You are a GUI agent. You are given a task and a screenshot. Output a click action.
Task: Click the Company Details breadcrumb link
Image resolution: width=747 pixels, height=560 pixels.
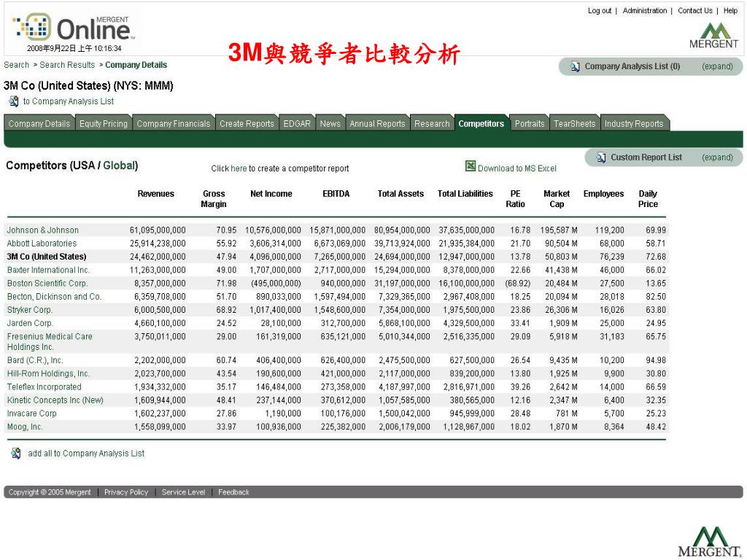[x=136, y=65]
